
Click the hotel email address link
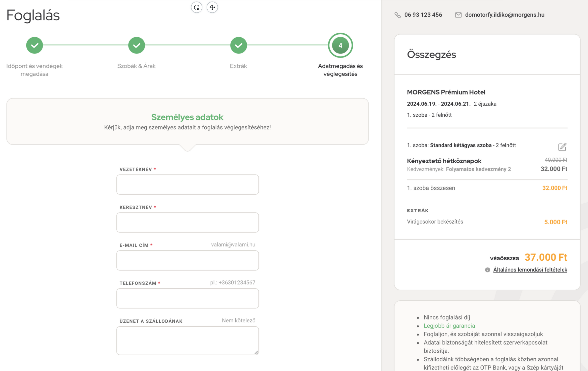504,15
